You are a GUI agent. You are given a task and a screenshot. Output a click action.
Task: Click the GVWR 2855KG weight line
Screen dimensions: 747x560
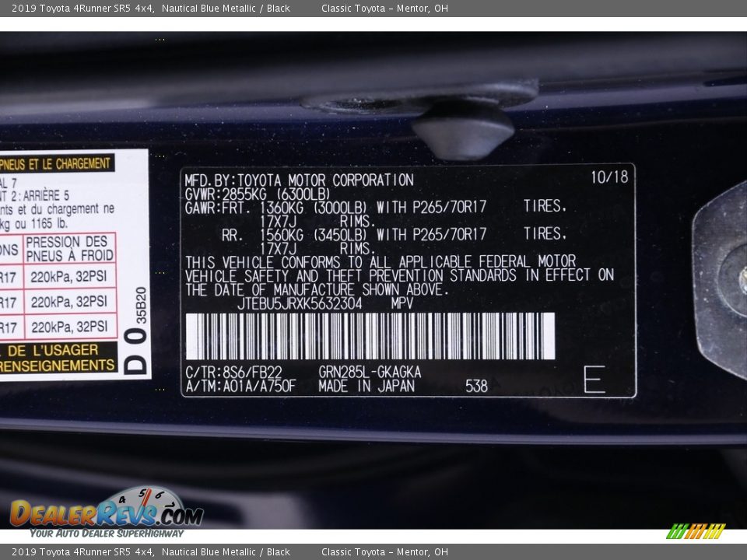[258, 193]
